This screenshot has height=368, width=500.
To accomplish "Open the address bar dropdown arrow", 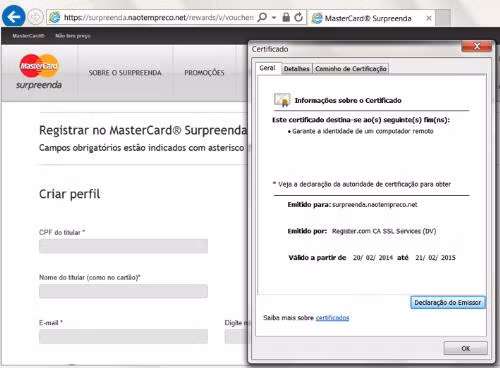I will [x=274, y=17].
